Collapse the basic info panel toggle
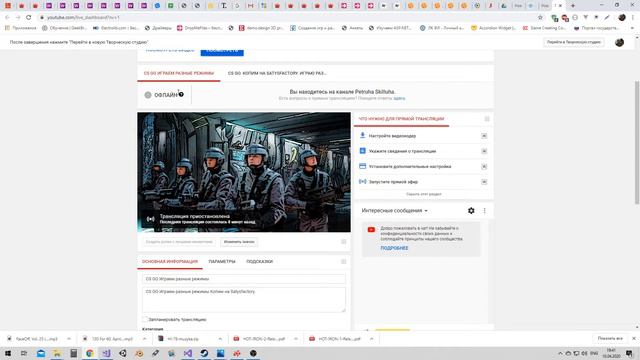640x360 pixels. 343,262
